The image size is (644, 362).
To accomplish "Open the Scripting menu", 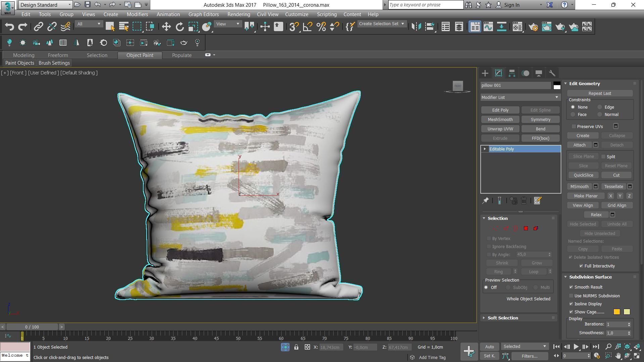I will (327, 14).
